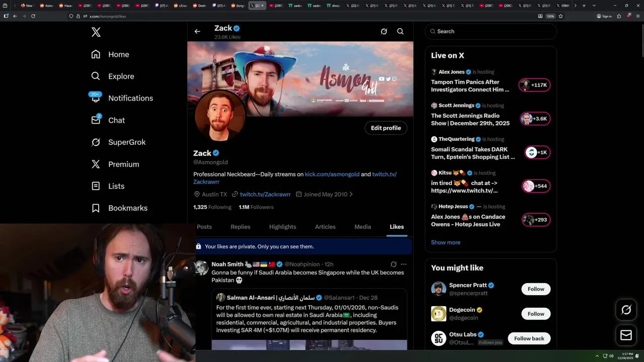
Task: Join Scott Jennings live +3.6K
Action: (x=535, y=119)
